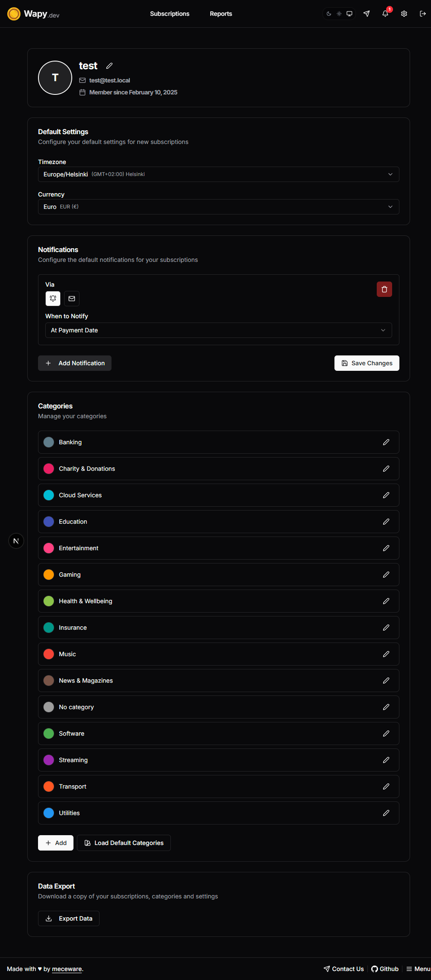Toggle email notification via envelope button
Screen dimensions: 431x980
click(x=72, y=299)
